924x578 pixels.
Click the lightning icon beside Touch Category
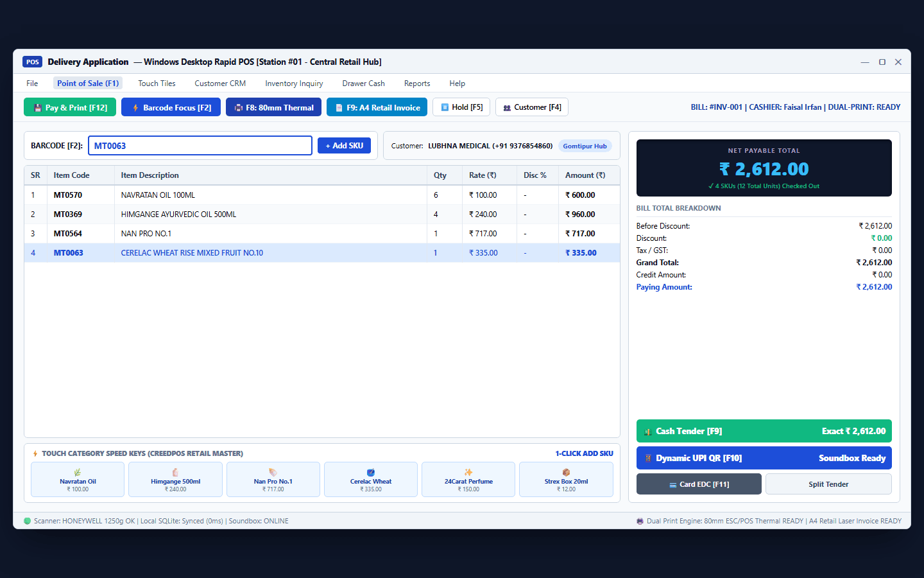tap(35, 453)
